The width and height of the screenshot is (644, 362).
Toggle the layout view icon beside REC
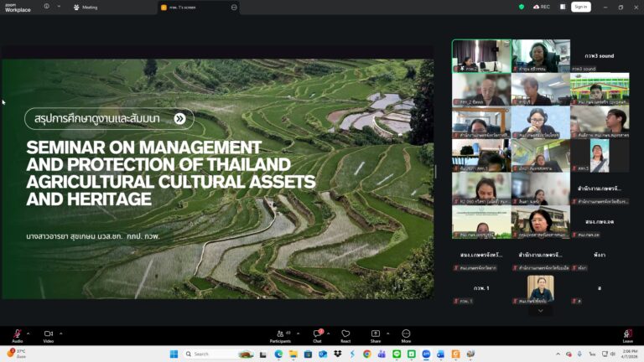pos(561,7)
